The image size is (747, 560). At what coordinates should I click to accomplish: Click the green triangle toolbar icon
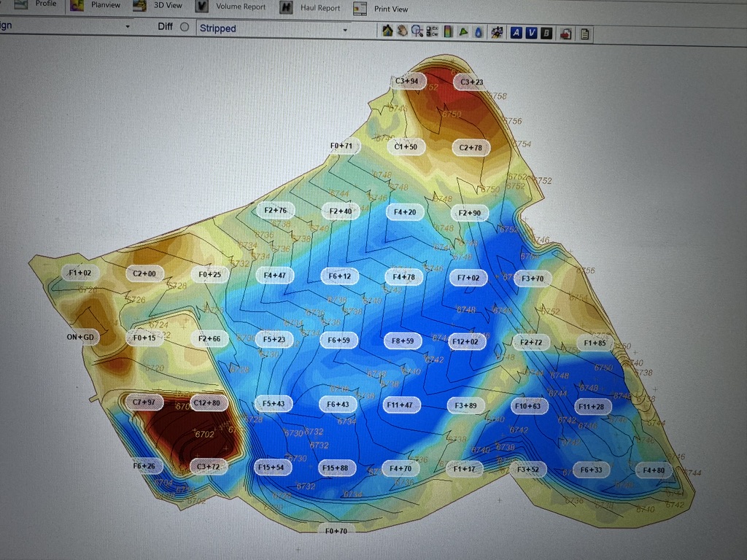coord(463,32)
